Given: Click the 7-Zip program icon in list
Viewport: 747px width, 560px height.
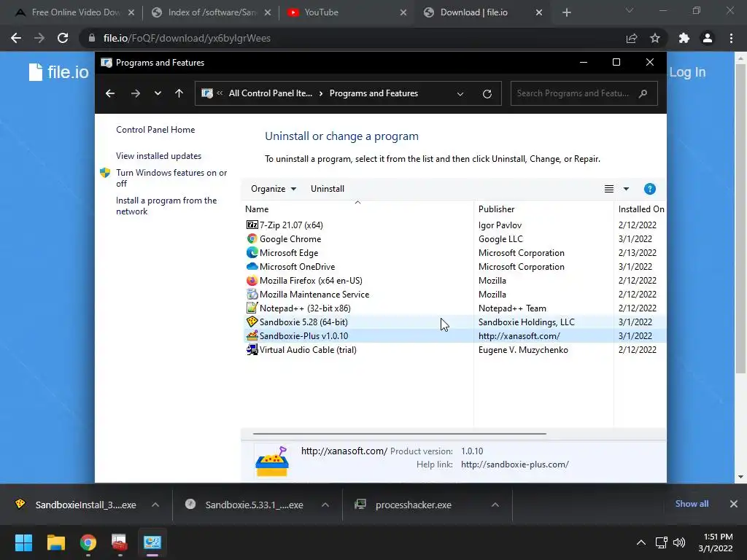Looking at the screenshot, I should point(252,225).
